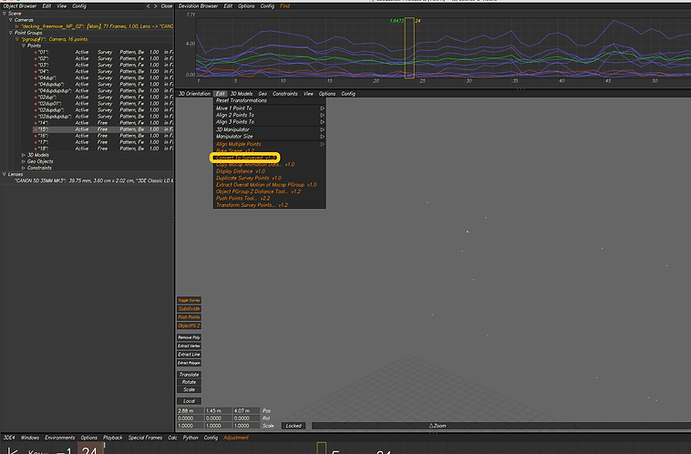The height and width of the screenshot is (454, 691).
Task: Go forward with Object Browser right arrow
Action: [x=155, y=6]
